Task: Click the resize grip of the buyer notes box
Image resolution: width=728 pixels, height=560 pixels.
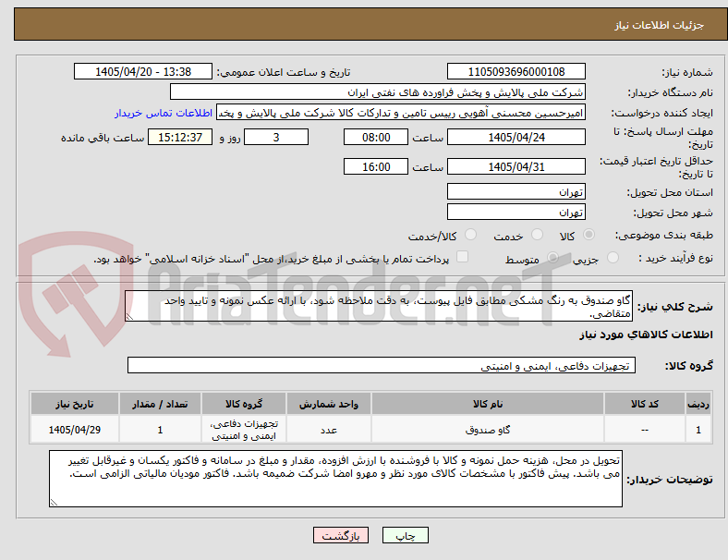Action: click(54, 502)
